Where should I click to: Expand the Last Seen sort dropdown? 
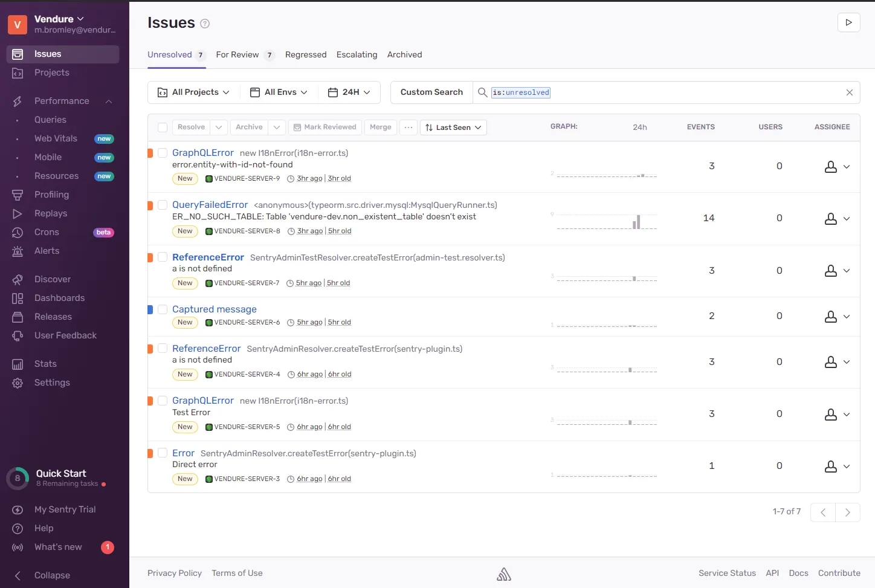tap(453, 128)
